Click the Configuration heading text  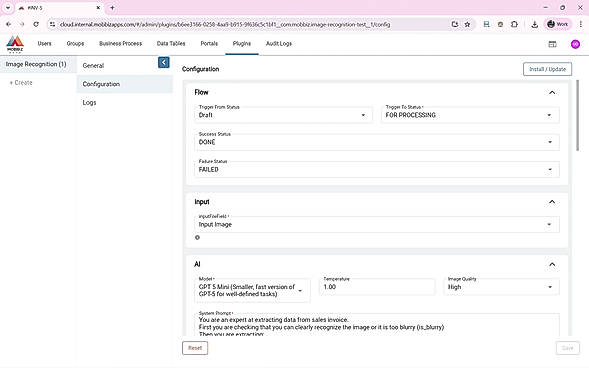[x=200, y=69]
